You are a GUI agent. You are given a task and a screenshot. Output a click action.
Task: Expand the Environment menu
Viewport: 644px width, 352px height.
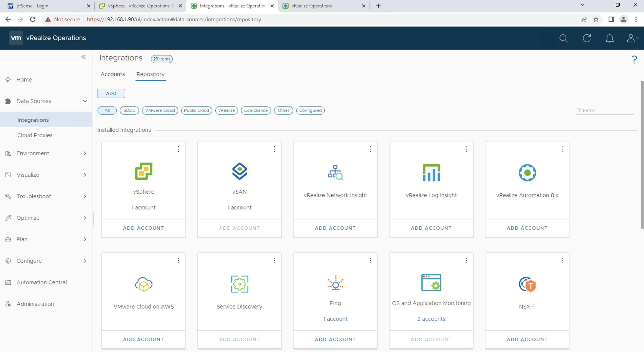(85, 153)
